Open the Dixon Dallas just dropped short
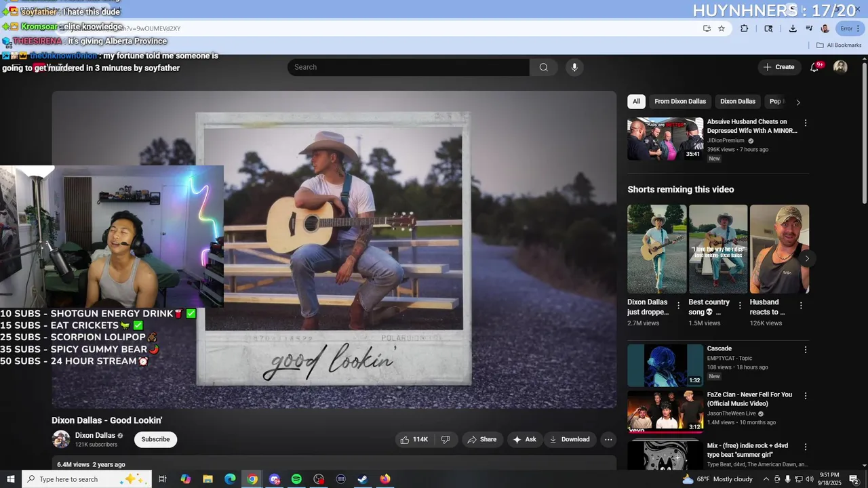 coord(656,249)
